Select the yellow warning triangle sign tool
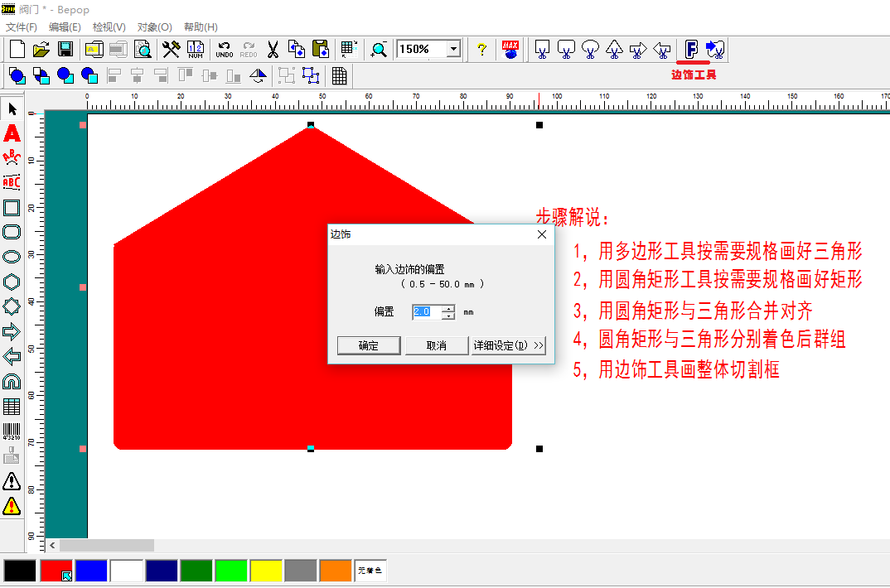 (12, 506)
